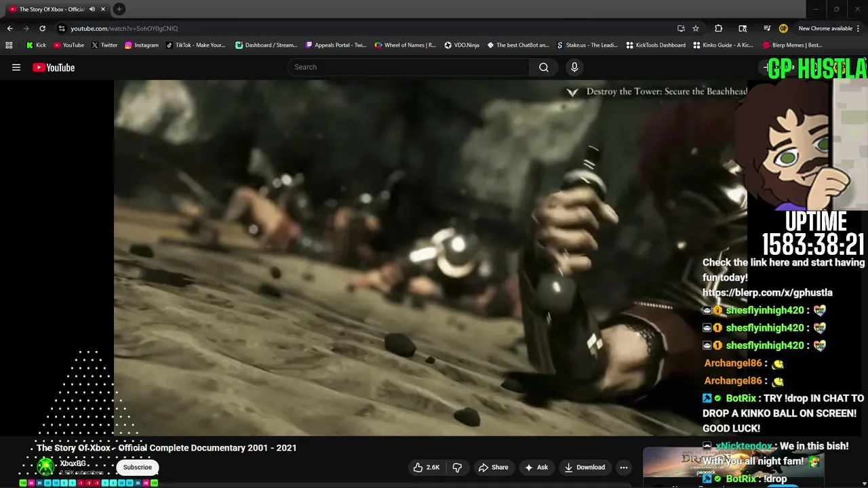Open the YouTube guide hamburger menu
This screenshot has height=488, width=868.
tap(16, 67)
